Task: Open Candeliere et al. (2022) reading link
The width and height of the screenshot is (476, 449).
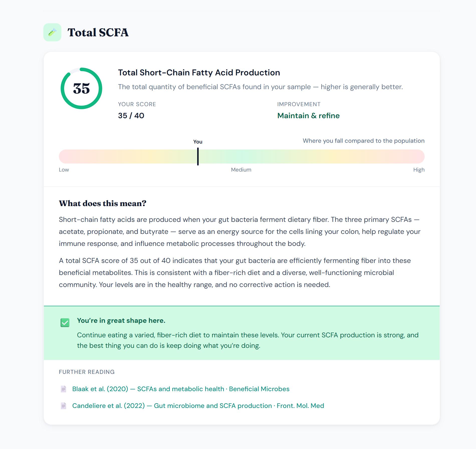Action: 198,406
